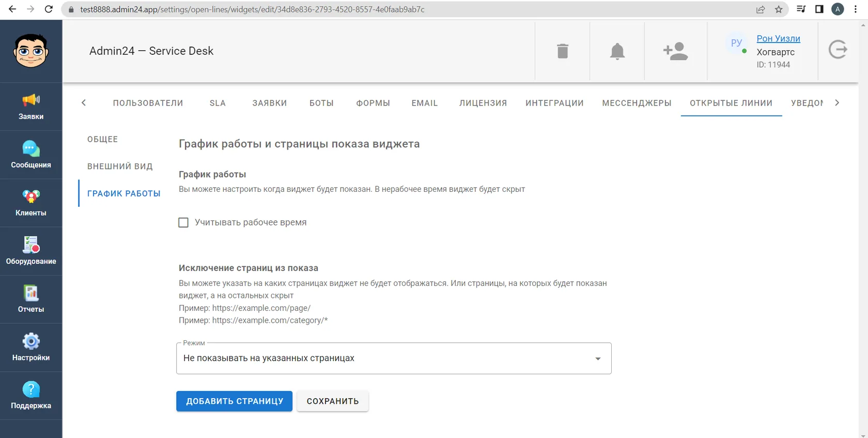The image size is (868, 438).
Task: Open browser media control icon
Action: click(801, 9)
